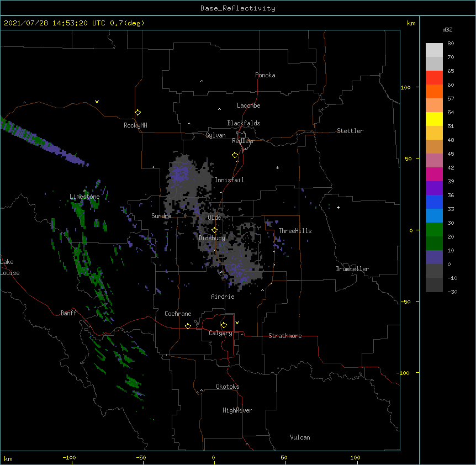Screen dimensions: 476x465
Task: Select the orange 60–57 dBZ legend swatch
Action: click(434, 91)
